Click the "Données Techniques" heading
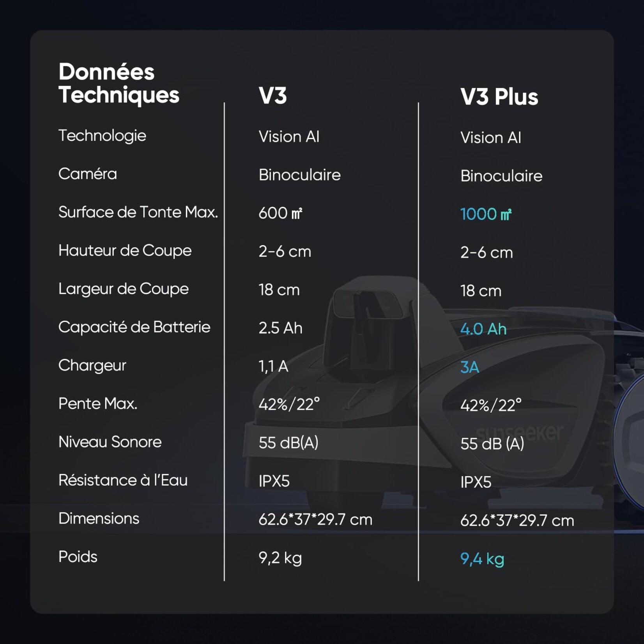The width and height of the screenshot is (644, 644). pos(119,83)
